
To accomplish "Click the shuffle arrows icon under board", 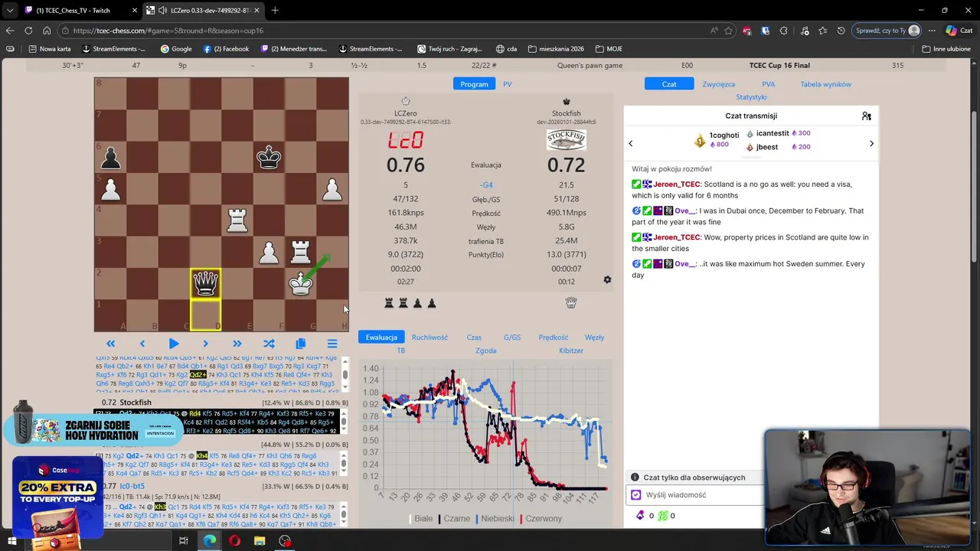I will point(269,344).
